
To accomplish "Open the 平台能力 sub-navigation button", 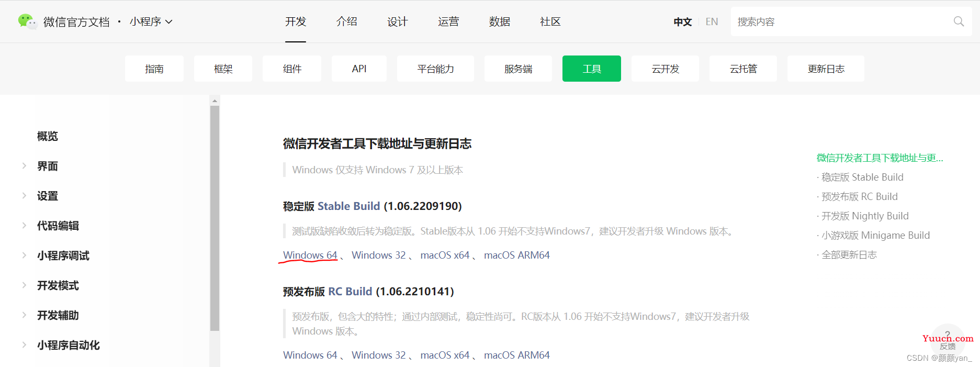I will point(435,69).
